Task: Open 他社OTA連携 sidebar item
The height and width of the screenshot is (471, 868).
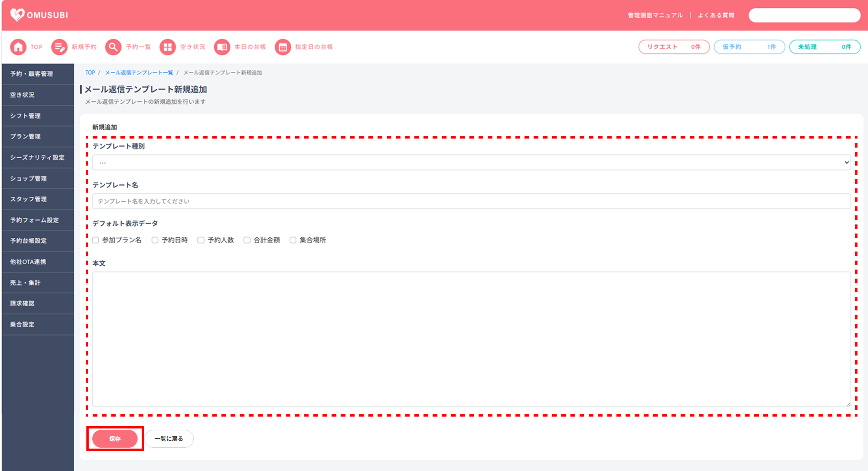Action: 38,262
